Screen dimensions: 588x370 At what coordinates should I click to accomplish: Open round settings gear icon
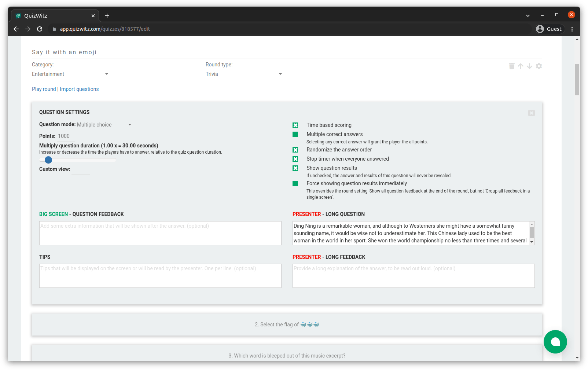[x=539, y=66]
